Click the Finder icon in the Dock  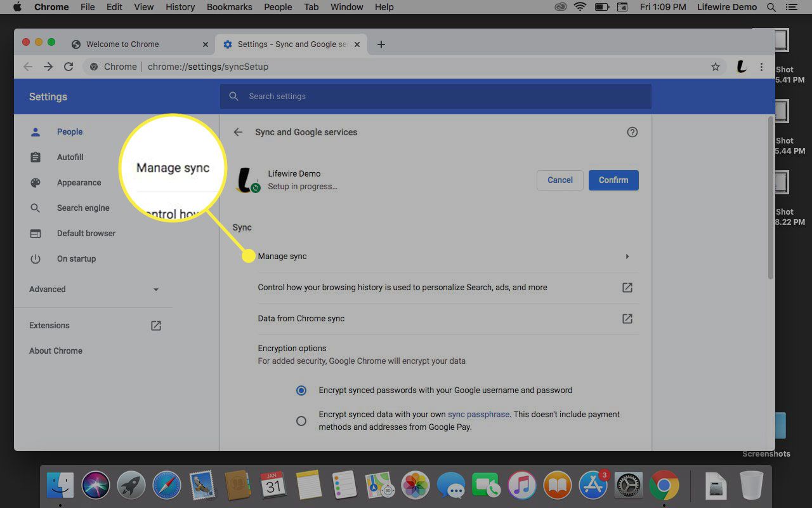click(x=60, y=486)
